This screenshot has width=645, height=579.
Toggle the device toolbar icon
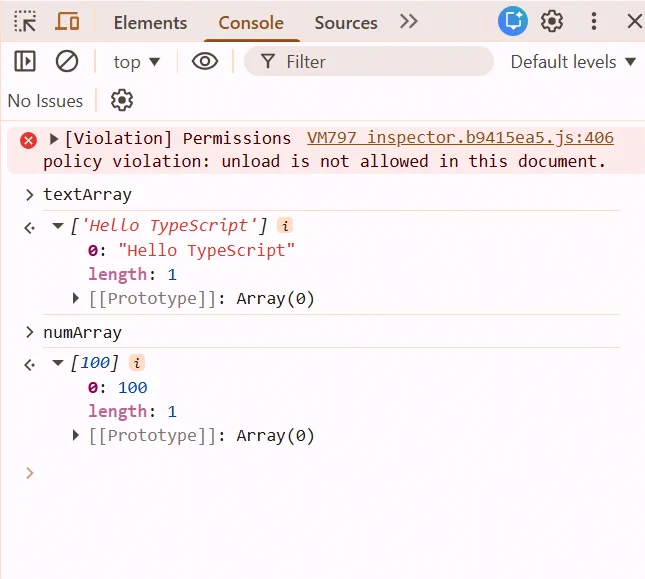[x=67, y=21]
